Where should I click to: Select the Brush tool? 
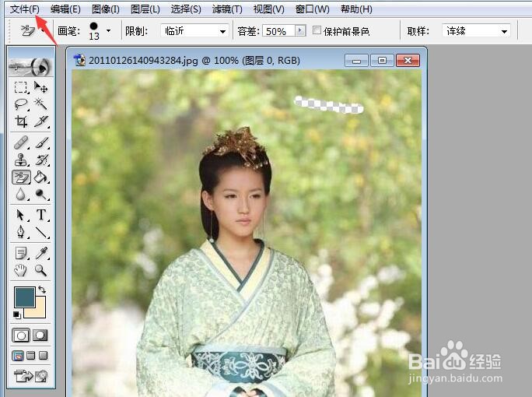tap(40, 142)
